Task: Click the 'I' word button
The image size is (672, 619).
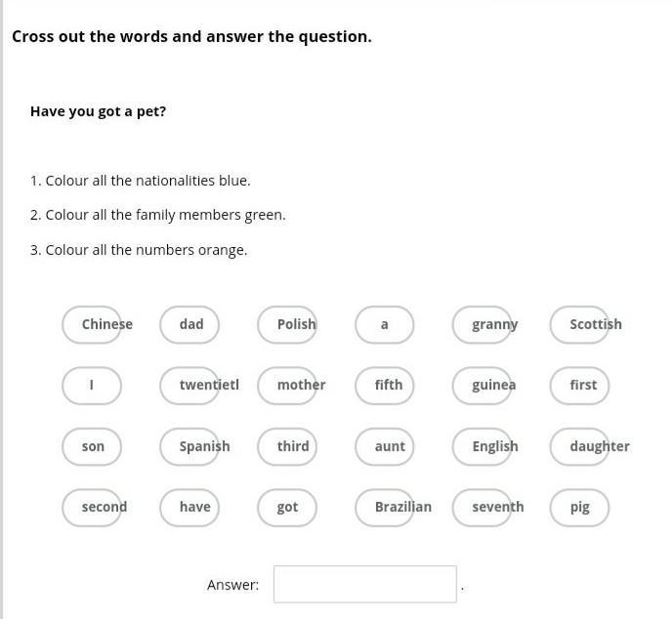Action: click(x=92, y=385)
